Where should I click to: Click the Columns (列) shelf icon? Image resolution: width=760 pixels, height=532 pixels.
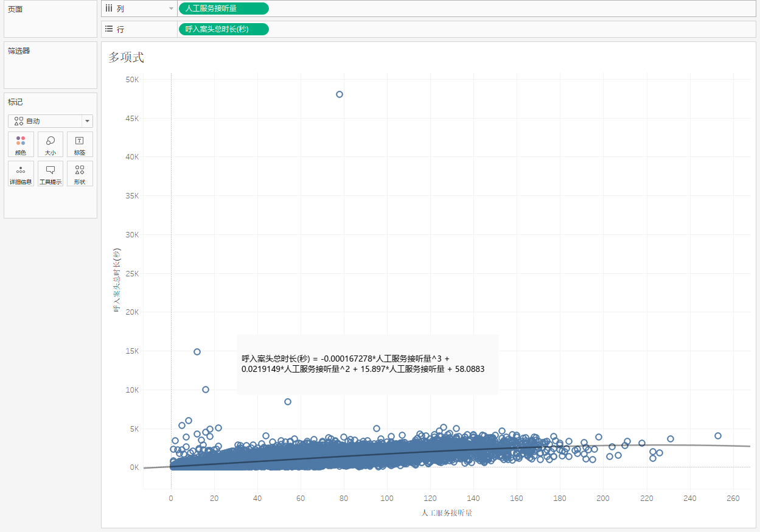tap(109, 9)
